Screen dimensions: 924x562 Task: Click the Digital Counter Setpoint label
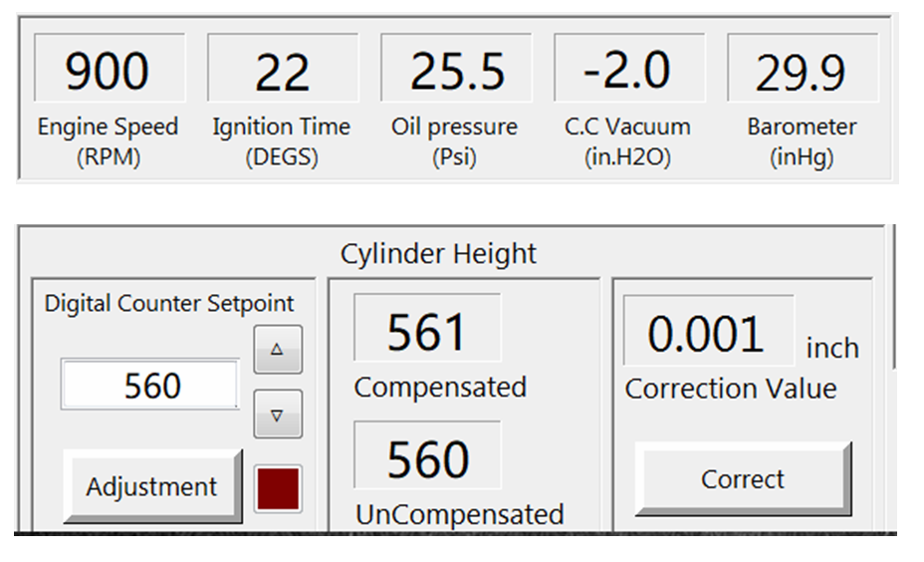click(x=169, y=304)
